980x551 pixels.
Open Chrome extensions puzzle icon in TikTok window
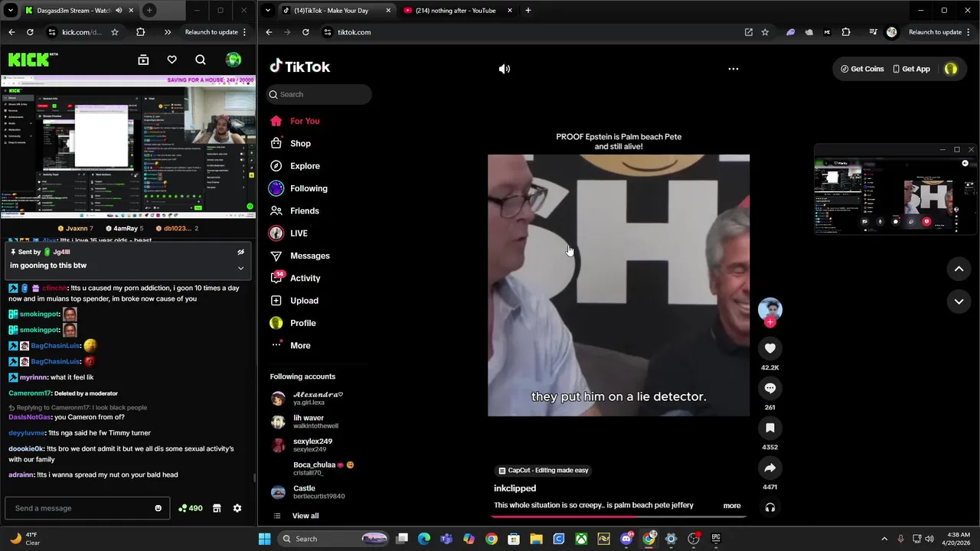tap(846, 32)
